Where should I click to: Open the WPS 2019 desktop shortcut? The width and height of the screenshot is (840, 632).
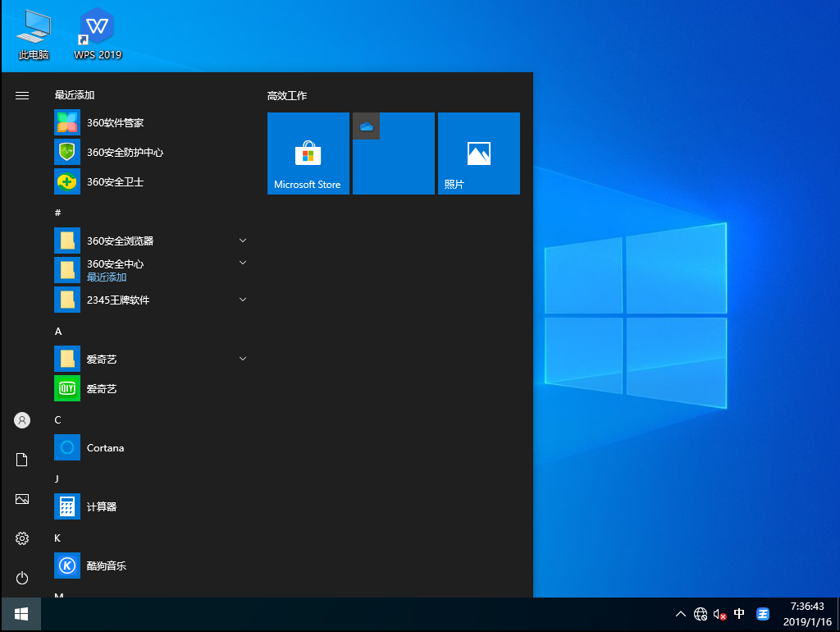pyautogui.click(x=98, y=34)
